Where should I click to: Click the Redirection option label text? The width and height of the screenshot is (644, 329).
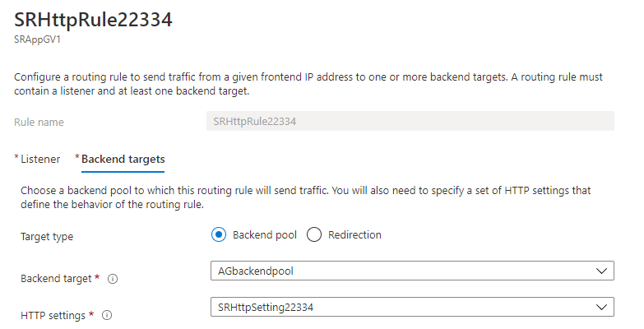click(x=354, y=234)
